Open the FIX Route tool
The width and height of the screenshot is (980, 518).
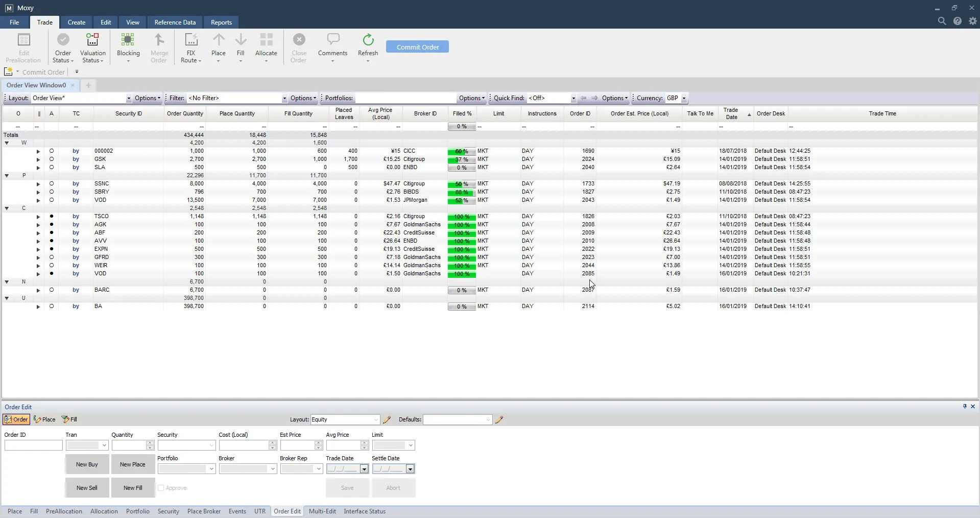[191, 48]
